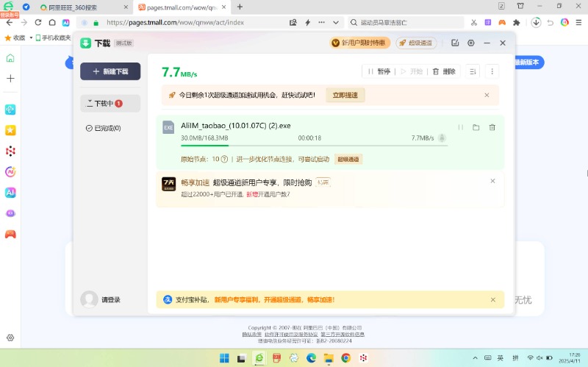Open the Windows Start menu
The width and height of the screenshot is (588, 367).
click(x=224, y=357)
